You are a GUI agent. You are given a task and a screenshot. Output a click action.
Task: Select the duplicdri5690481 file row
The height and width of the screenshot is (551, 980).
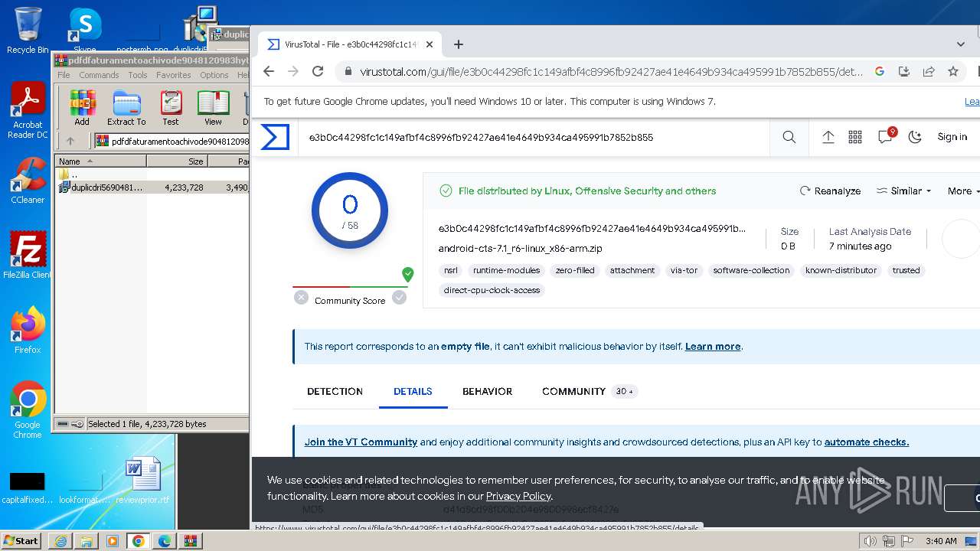152,187
